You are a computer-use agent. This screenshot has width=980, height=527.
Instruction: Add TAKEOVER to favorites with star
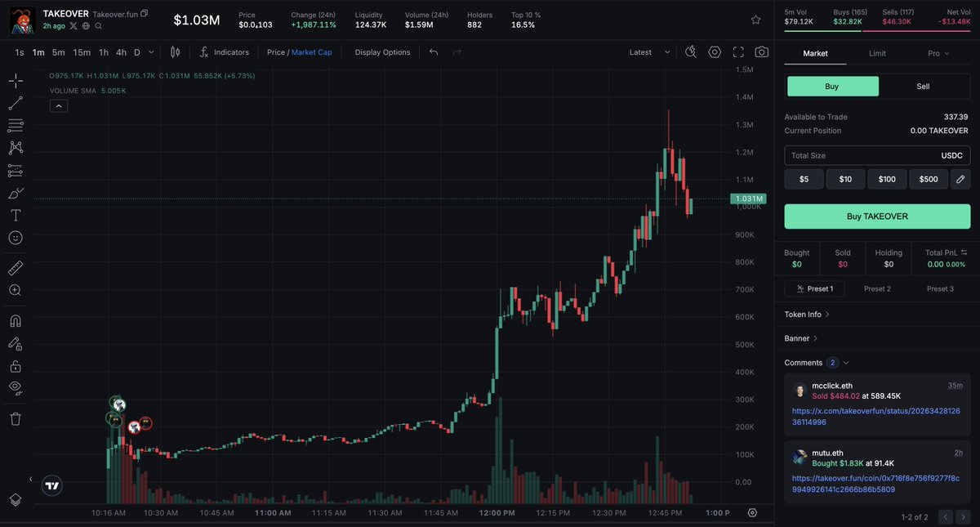click(755, 20)
